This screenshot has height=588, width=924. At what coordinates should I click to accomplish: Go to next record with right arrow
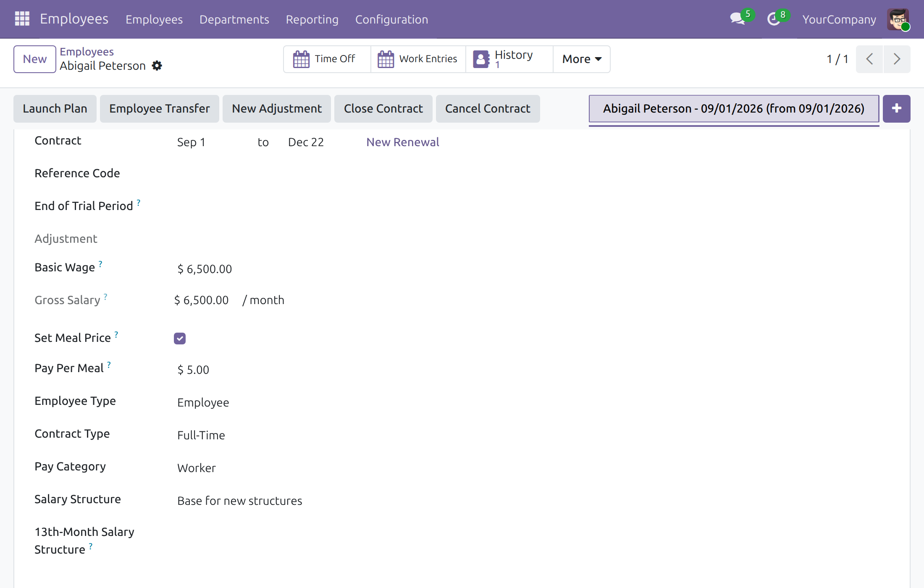pyautogui.click(x=897, y=59)
